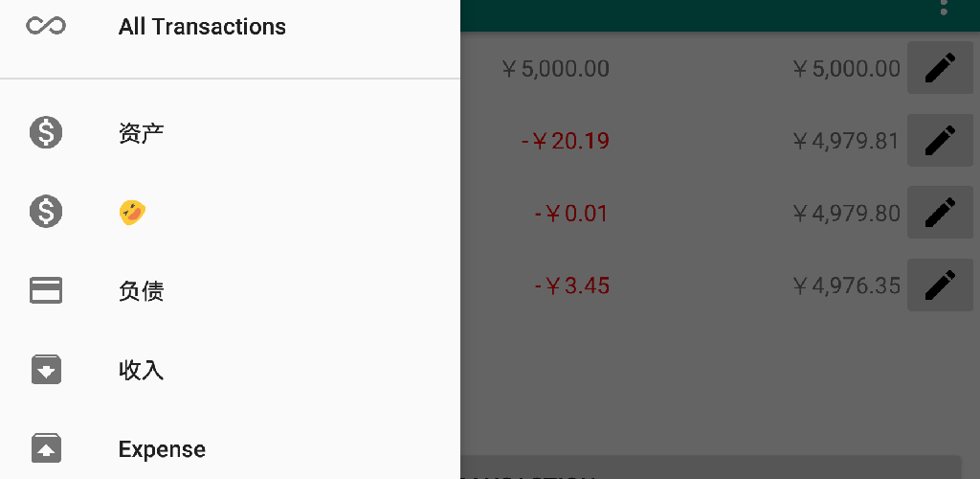The image size is (980, 479).
Task: Edit the ¥5,000.00 transaction with pencil
Action: pyautogui.click(x=940, y=68)
